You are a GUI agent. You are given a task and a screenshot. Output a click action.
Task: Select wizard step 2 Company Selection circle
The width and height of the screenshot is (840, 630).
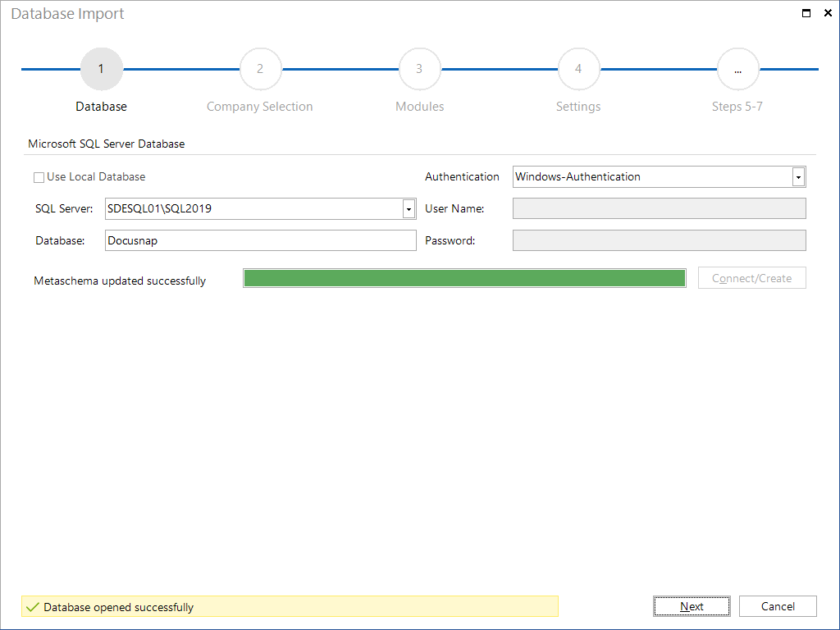coord(260,69)
